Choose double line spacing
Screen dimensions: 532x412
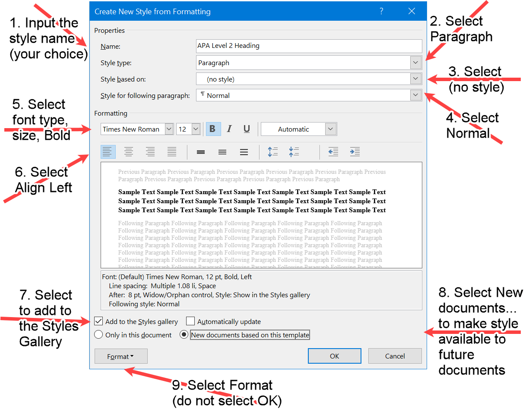pos(244,151)
